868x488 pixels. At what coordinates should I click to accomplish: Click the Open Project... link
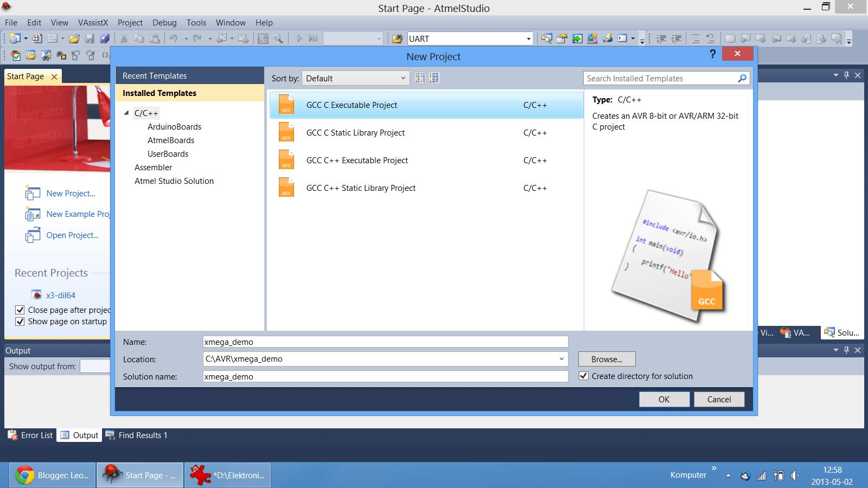72,235
